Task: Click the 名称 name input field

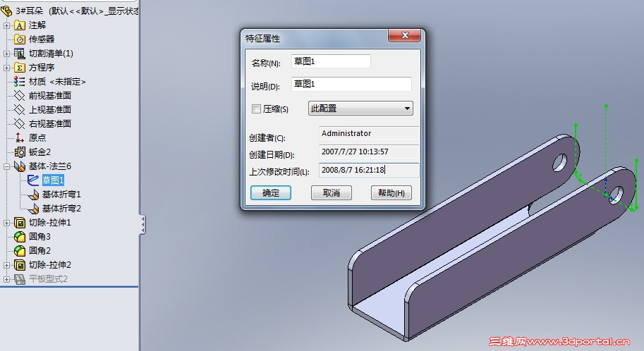Action: tap(331, 61)
